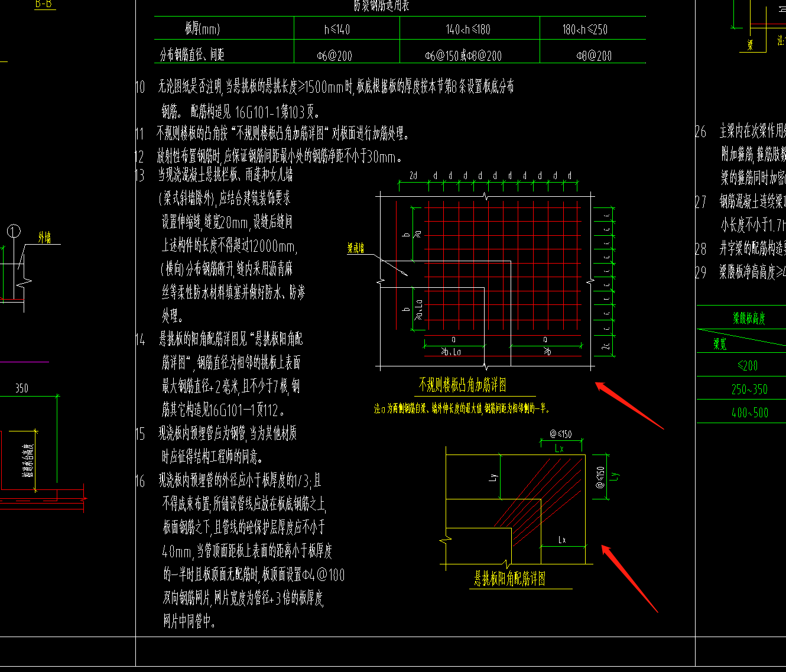Click the yellow label "梁或墙"
Image resolution: width=786 pixels, height=672 pixels.
point(356,249)
